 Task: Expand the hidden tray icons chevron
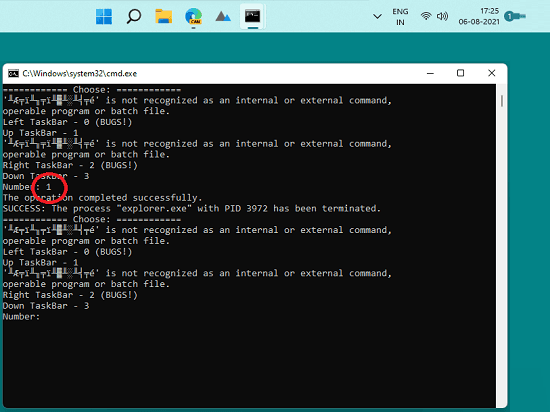click(377, 16)
